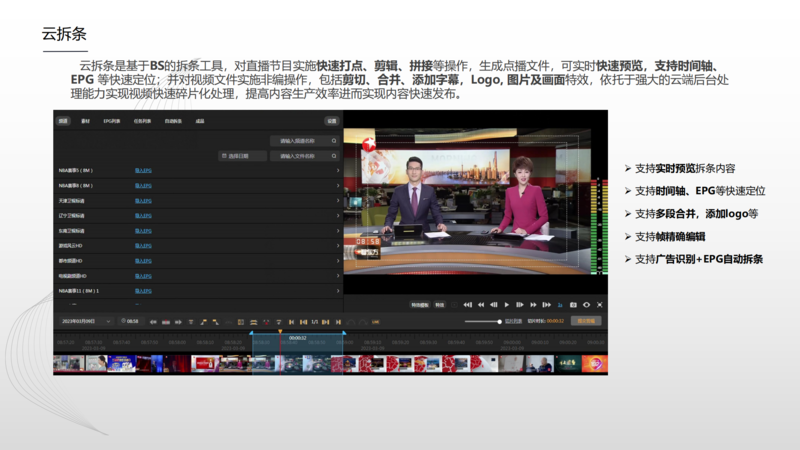
Task: Click the 08:58 time field in timeline toolbar
Action: tap(131, 321)
